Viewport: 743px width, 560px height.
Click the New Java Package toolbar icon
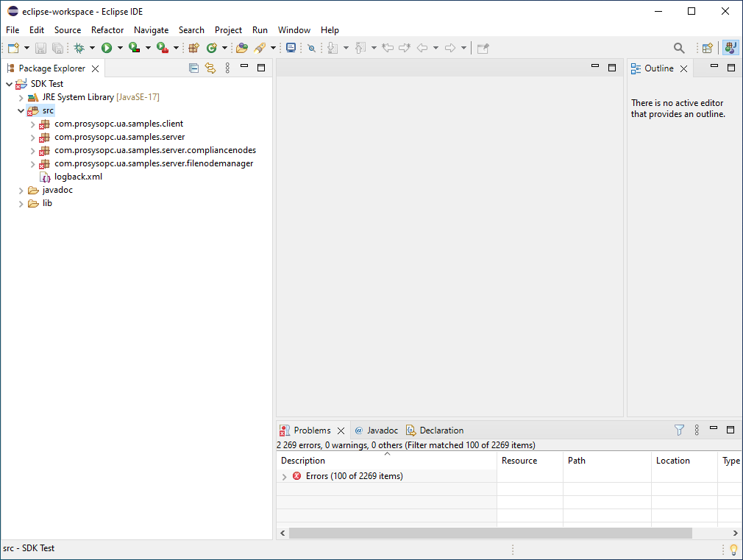(x=193, y=48)
